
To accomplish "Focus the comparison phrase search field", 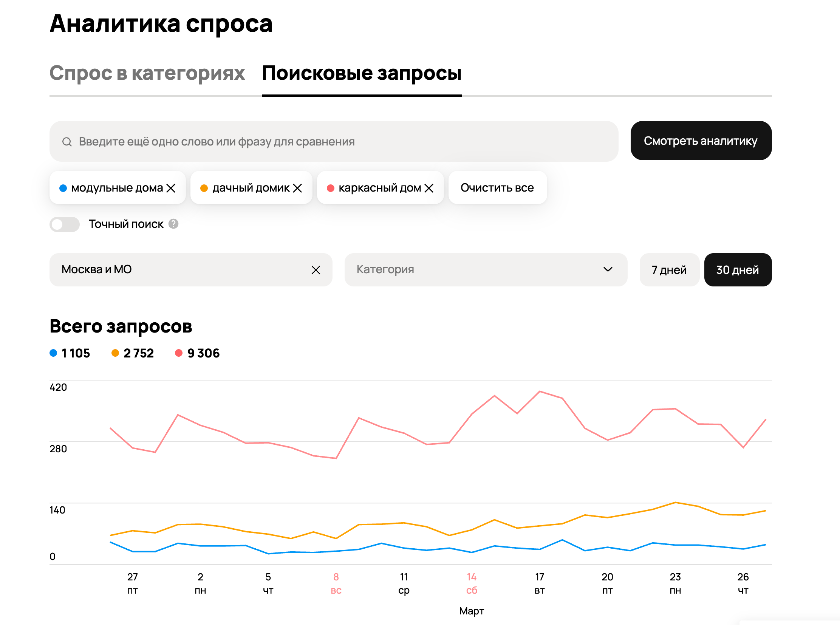I will [340, 141].
